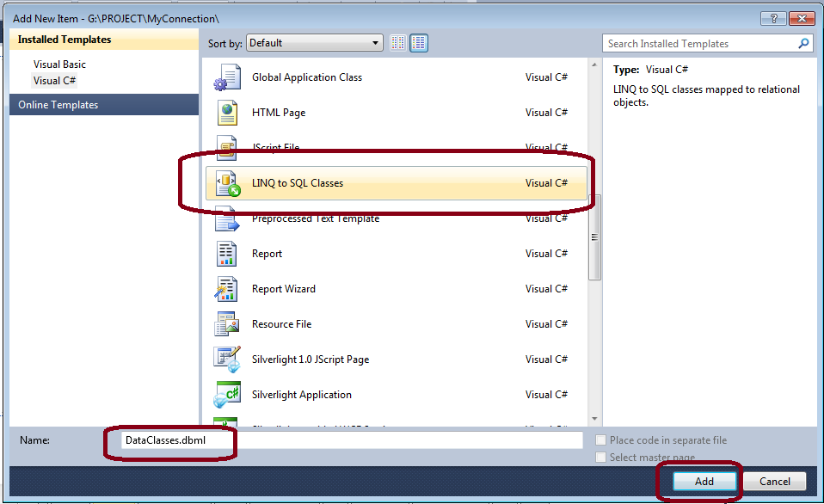The height and width of the screenshot is (504, 824).
Task: Collapse the Installed Templates section
Action: click(65, 40)
